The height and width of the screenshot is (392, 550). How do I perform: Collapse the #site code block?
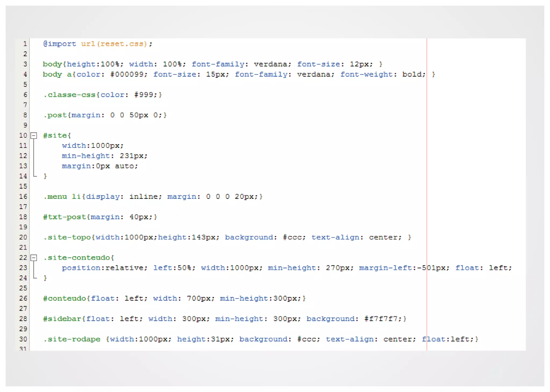tap(34, 135)
